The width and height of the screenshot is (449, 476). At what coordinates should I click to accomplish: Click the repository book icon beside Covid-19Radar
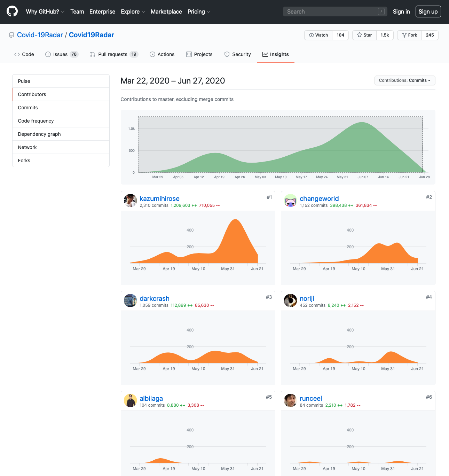click(11, 35)
